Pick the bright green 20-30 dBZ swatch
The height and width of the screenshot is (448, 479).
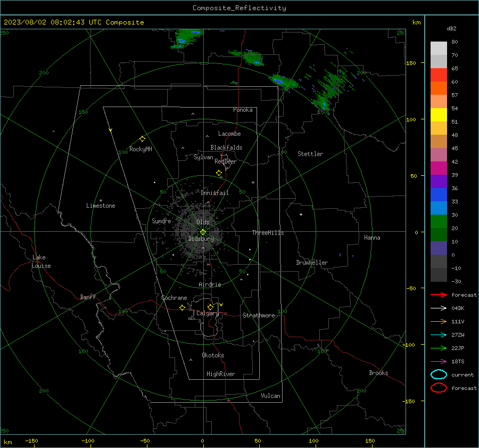[439, 222]
